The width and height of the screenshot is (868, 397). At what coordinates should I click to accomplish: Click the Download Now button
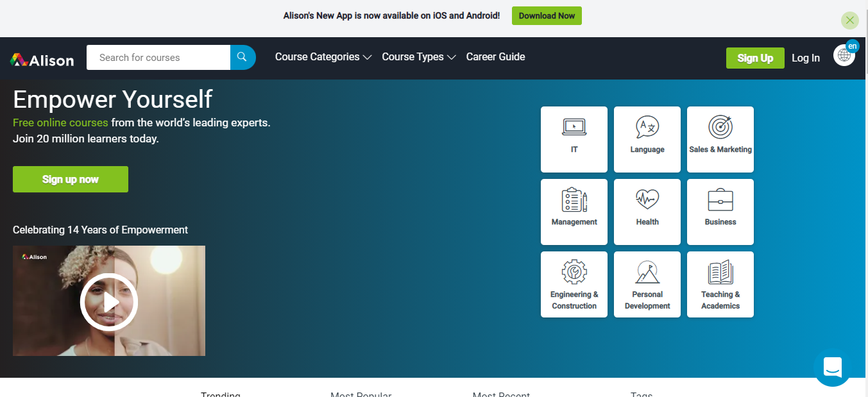(547, 16)
